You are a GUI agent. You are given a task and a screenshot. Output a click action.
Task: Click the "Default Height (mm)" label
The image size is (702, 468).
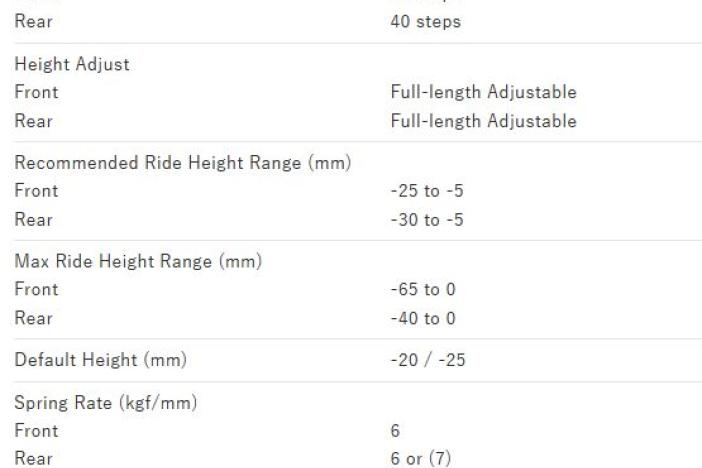[99, 359]
